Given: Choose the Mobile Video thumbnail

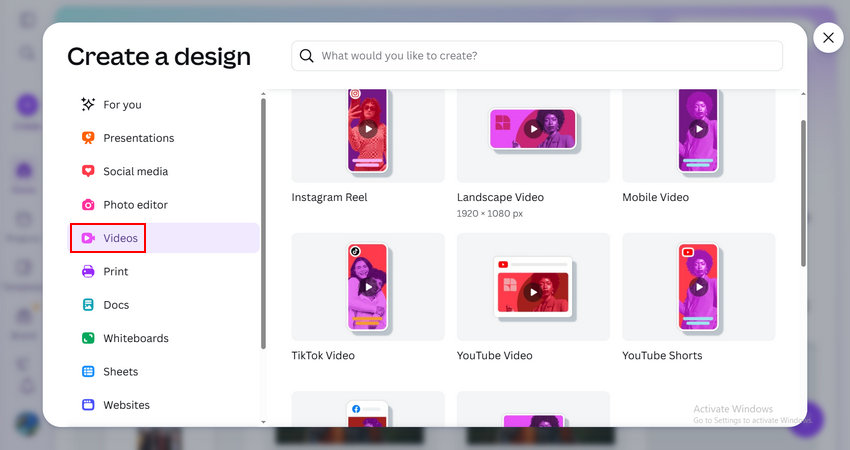Looking at the screenshot, I should (698, 136).
